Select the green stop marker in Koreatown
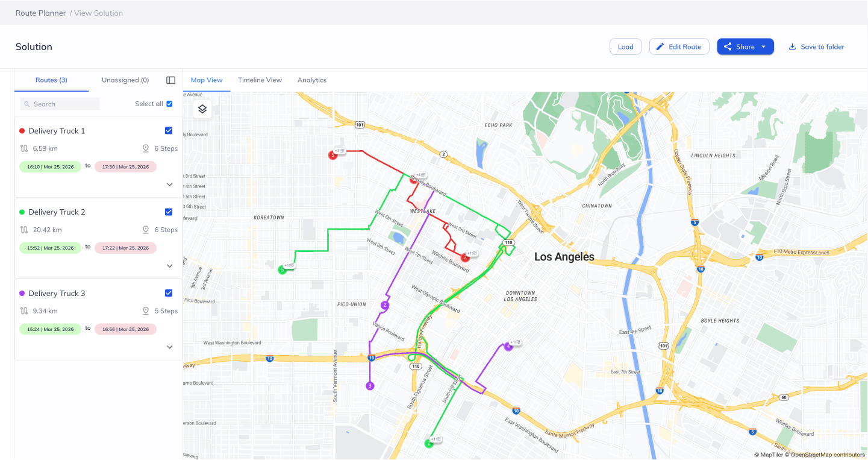This screenshot has width=868, height=460. click(282, 270)
